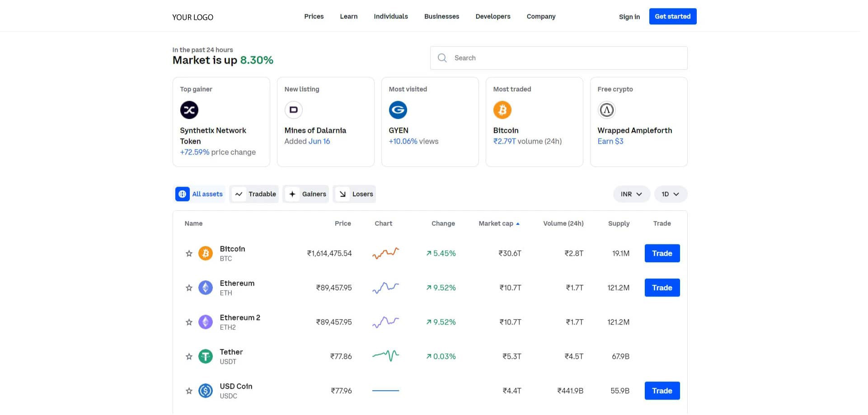Click the down arrow icon on Losers
868x415 pixels.
[343, 194]
